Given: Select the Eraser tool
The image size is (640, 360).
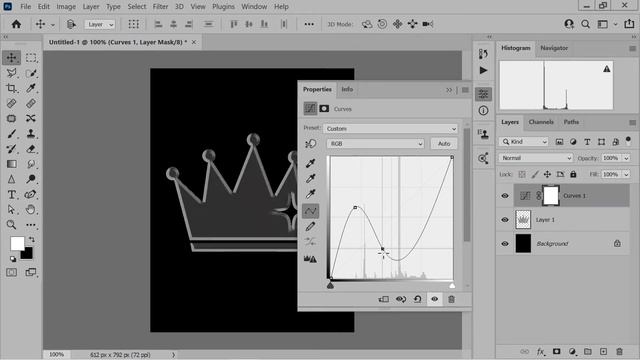Looking at the screenshot, I should (x=31, y=149).
